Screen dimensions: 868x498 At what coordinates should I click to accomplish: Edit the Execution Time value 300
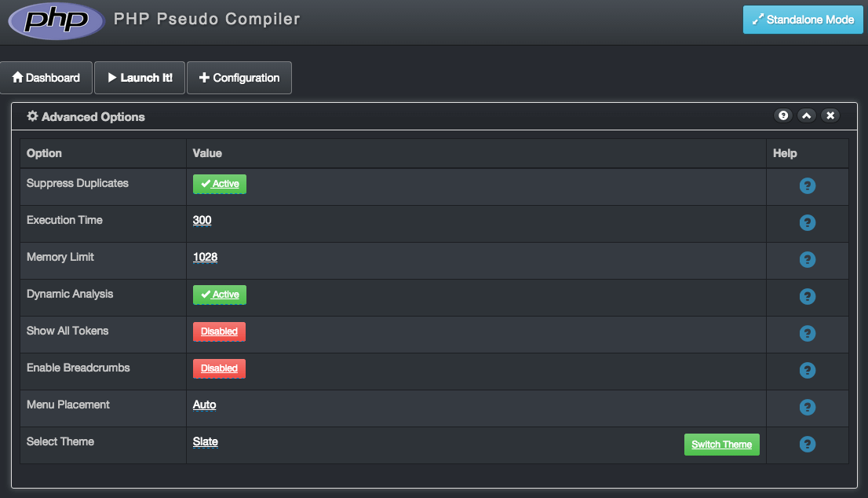click(202, 221)
